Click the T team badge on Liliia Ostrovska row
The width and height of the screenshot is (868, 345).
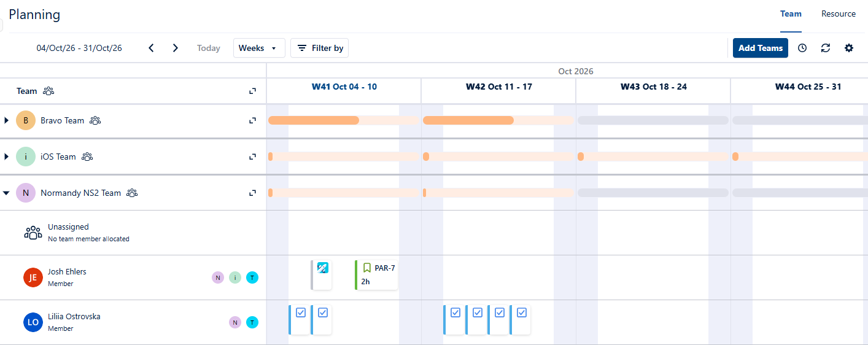[x=252, y=322]
